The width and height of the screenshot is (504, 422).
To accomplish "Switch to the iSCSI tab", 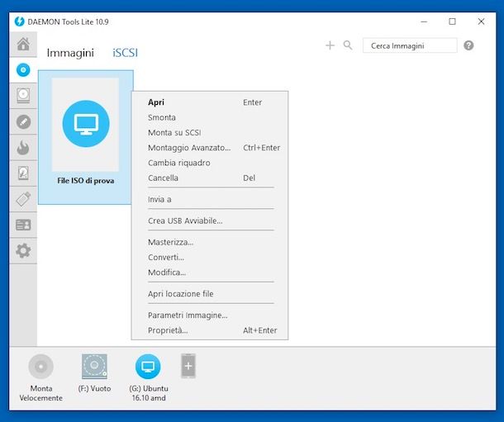I will [x=126, y=53].
